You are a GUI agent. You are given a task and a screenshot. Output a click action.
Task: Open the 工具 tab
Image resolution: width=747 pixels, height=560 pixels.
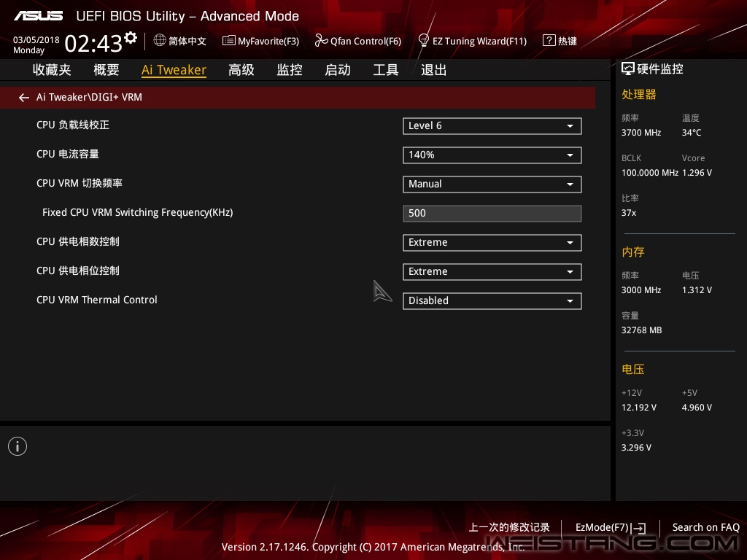pyautogui.click(x=386, y=70)
